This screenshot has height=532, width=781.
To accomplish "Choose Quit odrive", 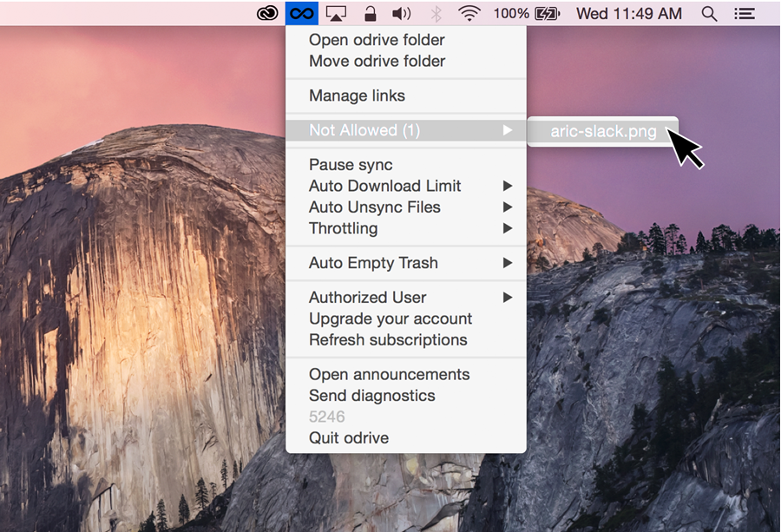I will [406, 438].
